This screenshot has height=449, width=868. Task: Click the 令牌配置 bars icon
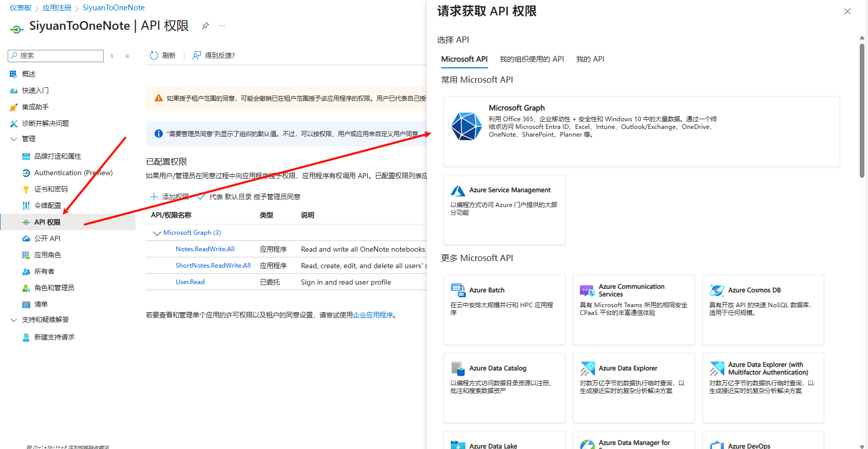[26, 205]
